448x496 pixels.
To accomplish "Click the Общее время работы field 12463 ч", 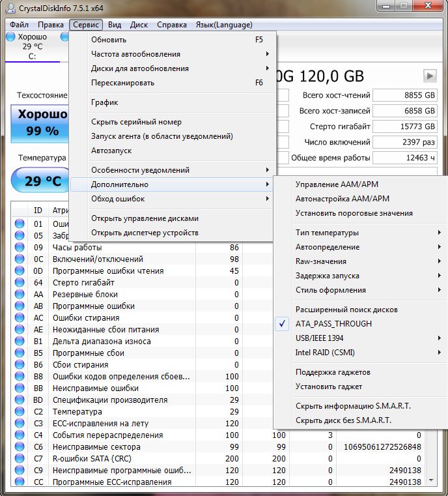I will 405,158.
